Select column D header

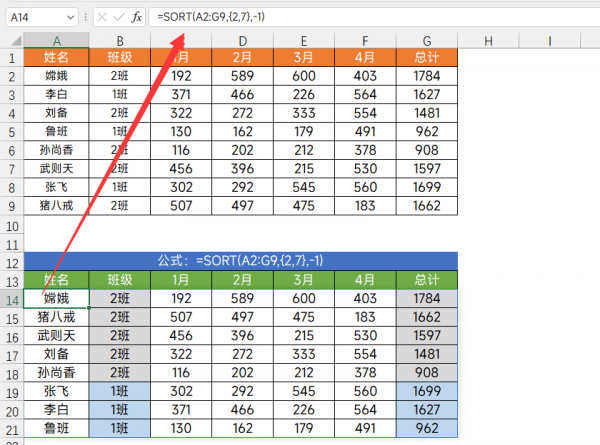(242, 40)
